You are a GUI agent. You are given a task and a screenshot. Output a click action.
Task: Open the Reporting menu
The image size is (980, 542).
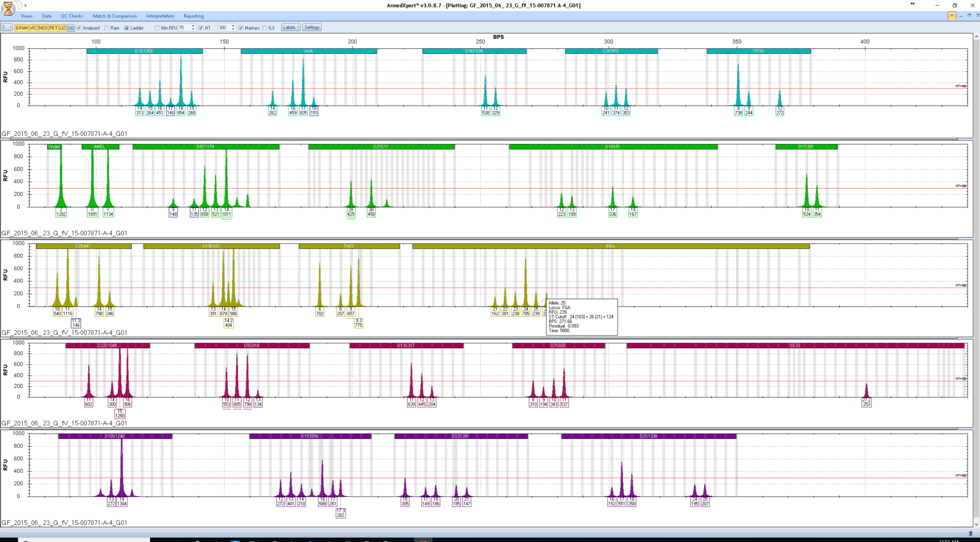point(193,16)
